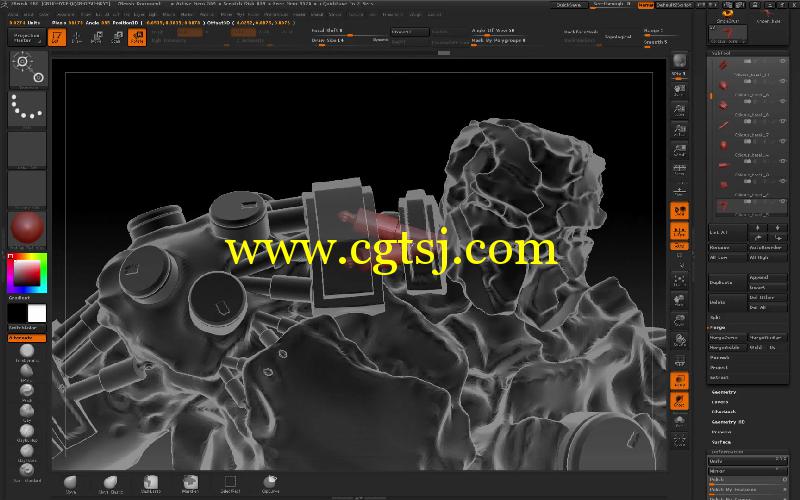
Task: Click the Append button
Action: click(x=767, y=278)
